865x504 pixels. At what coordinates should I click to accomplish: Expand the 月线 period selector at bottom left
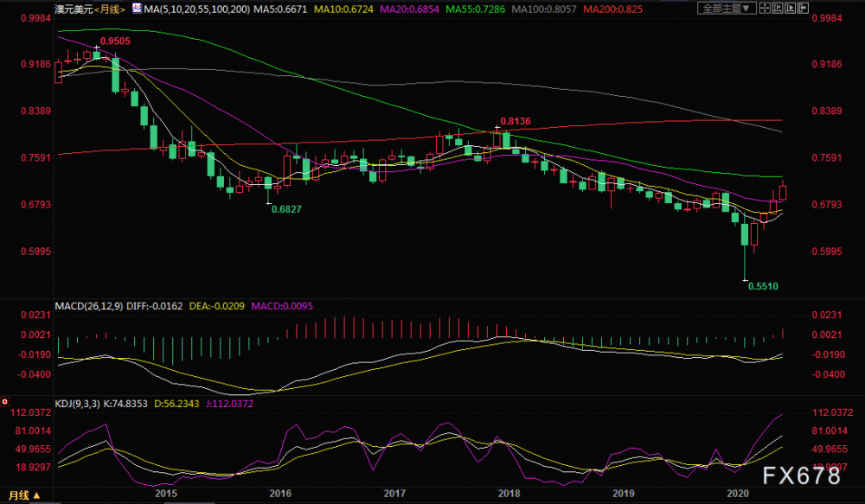click(23, 495)
